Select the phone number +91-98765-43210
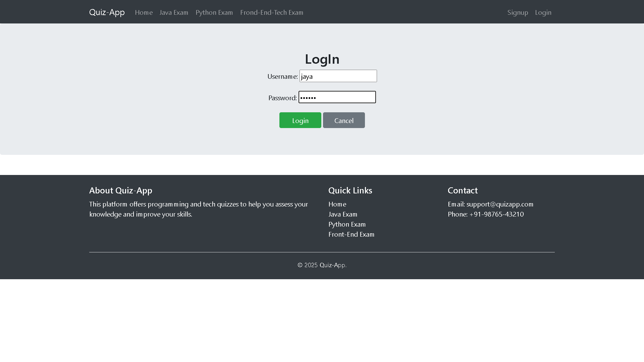 [496, 214]
